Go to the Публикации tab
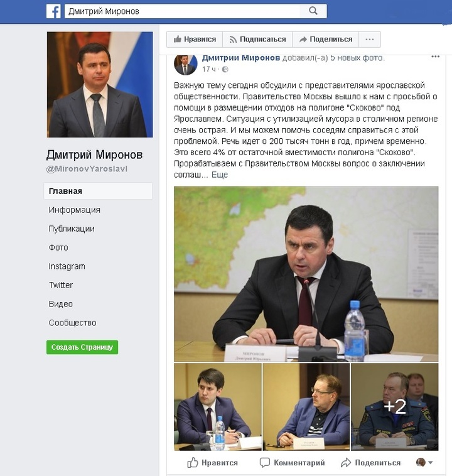This screenshot has width=452, height=476. point(72,229)
